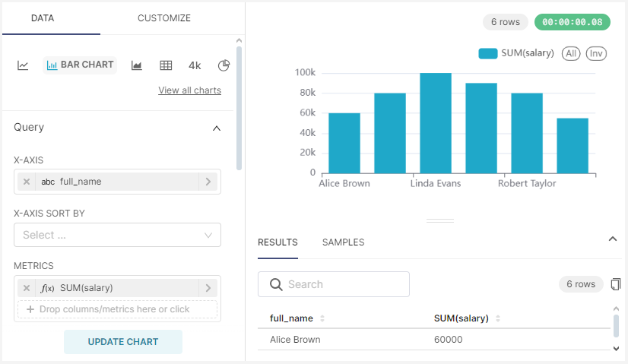The height and width of the screenshot is (364, 628).
Task: Open X-Axis Sort By dropdown
Action: click(x=117, y=235)
